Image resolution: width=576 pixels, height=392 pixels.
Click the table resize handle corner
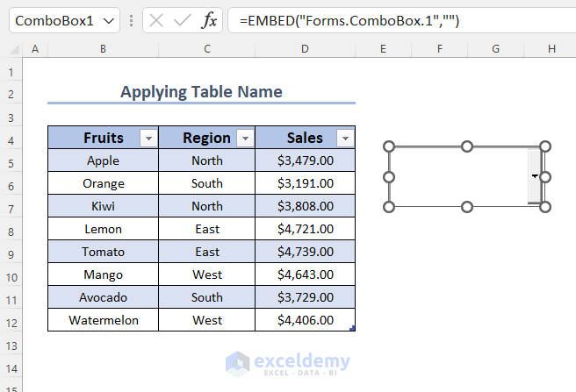[352, 329]
